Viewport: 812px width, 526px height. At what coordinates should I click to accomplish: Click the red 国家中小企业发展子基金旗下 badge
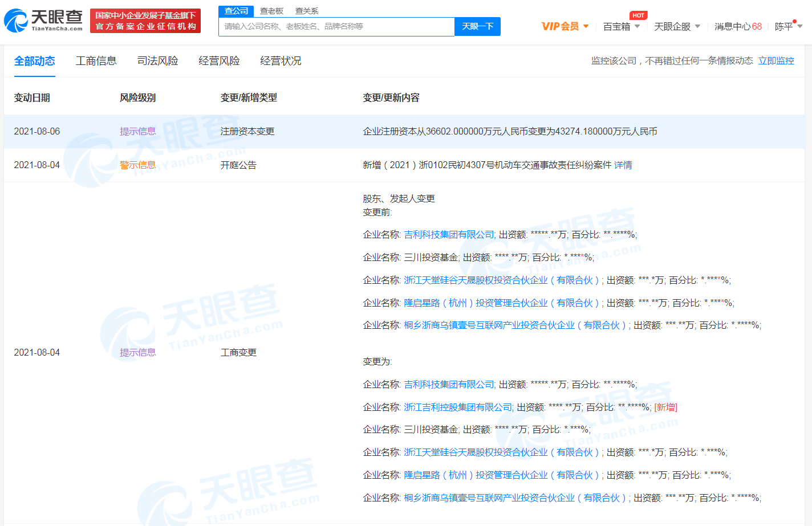coord(145,21)
